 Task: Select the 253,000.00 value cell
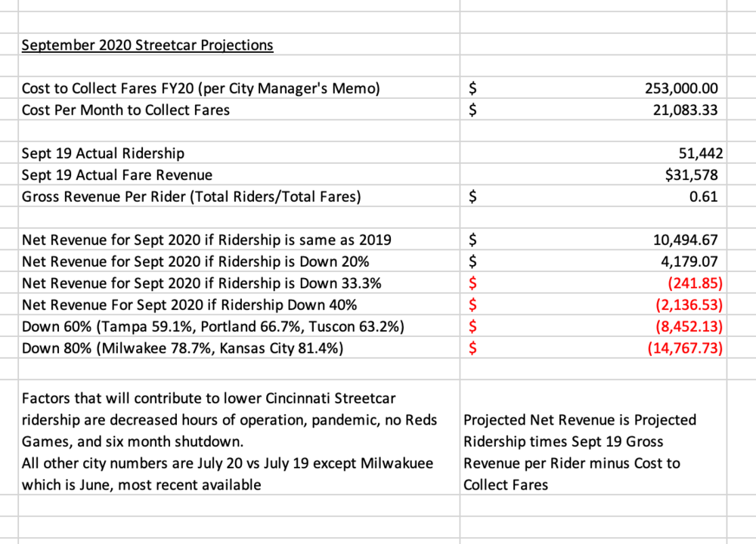[x=593, y=88]
